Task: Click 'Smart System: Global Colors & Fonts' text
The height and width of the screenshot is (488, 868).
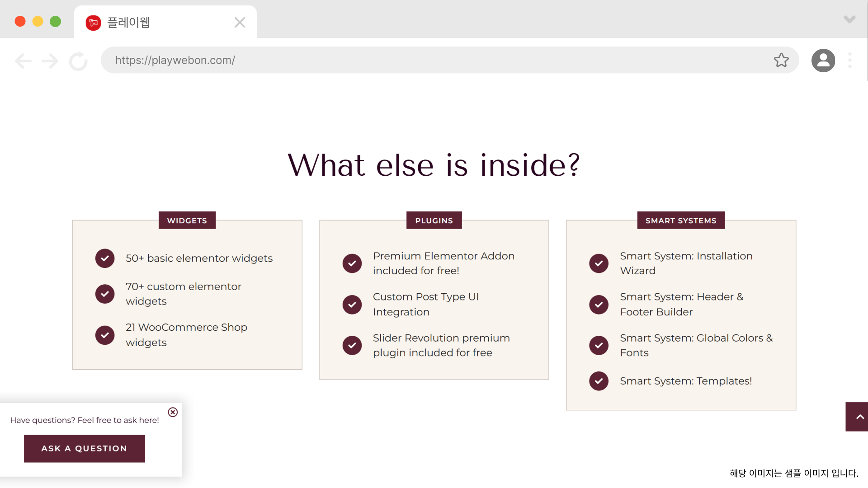Action: pyautogui.click(x=697, y=345)
